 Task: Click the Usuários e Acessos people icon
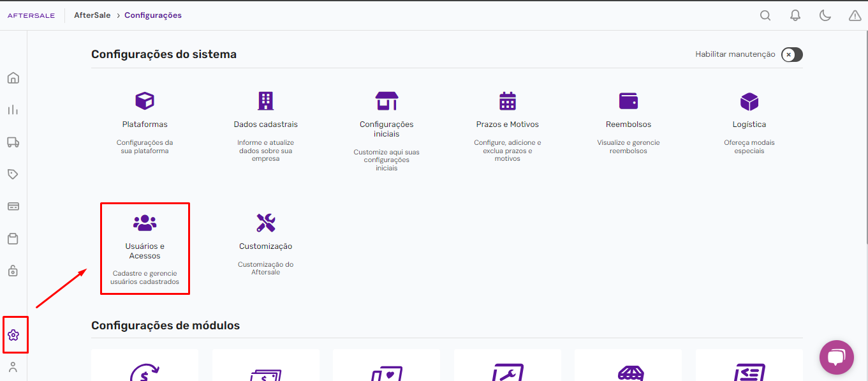pos(145,223)
